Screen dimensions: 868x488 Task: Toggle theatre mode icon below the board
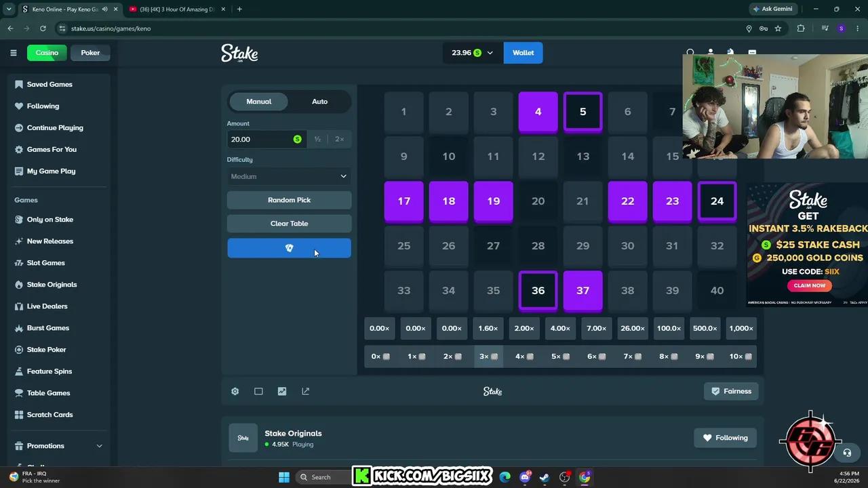(x=258, y=391)
